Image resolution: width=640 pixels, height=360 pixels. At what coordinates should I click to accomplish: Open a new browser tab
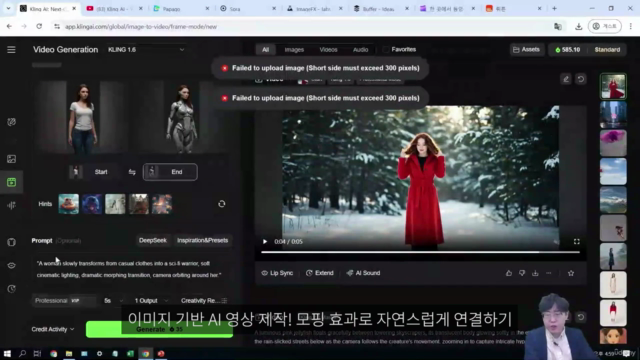554,9
